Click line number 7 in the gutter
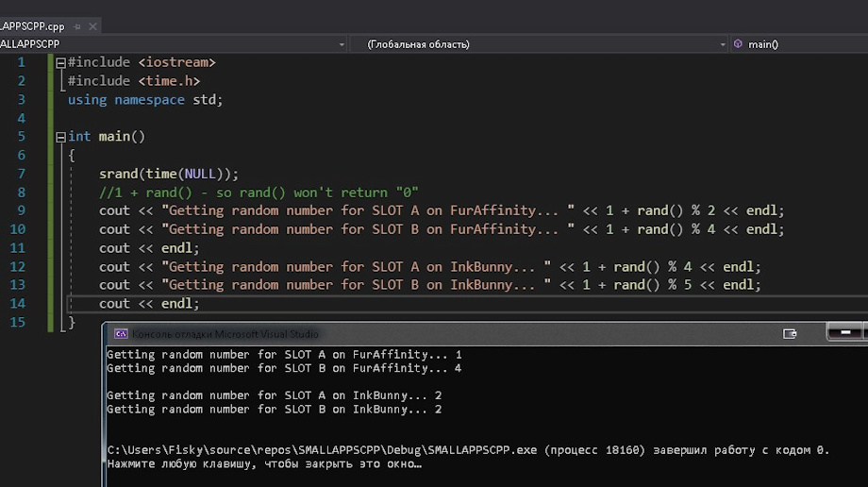This screenshot has height=487, width=868. click(21, 174)
